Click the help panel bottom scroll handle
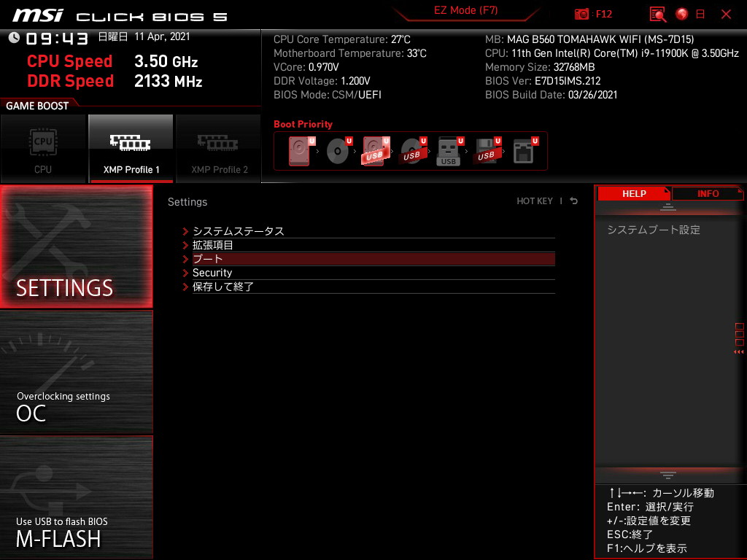Image resolution: width=747 pixels, height=560 pixels. 668,475
